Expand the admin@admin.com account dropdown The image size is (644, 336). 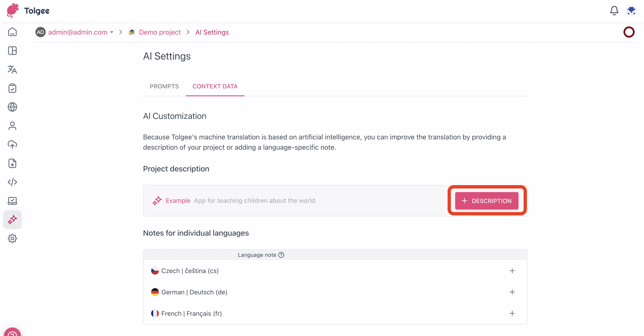(x=112, y=32)
